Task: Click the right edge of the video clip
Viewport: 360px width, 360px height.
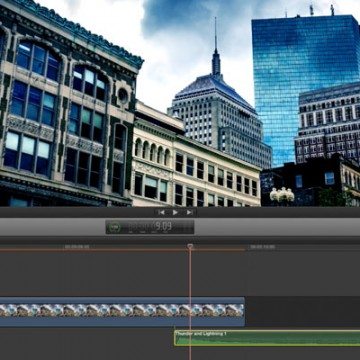Action: pos(244,312)
